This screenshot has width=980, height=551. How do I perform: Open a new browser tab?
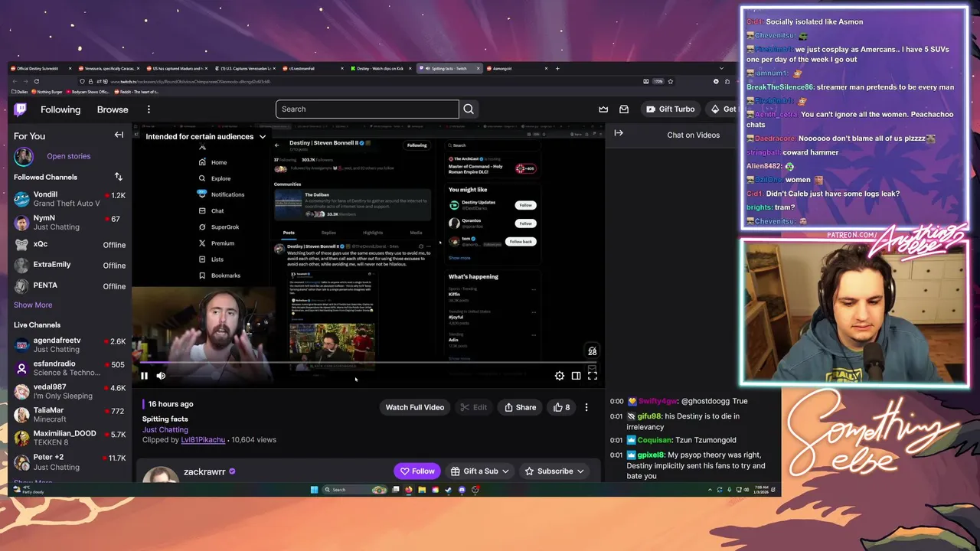tap(557, 68)
